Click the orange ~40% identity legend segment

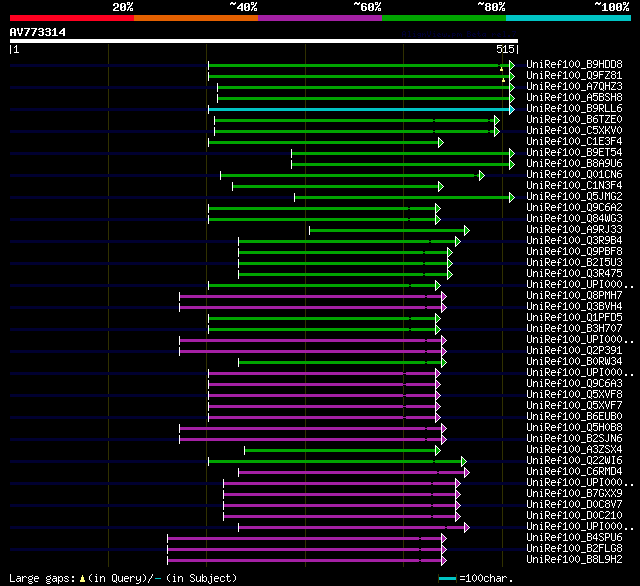[196, 18]
